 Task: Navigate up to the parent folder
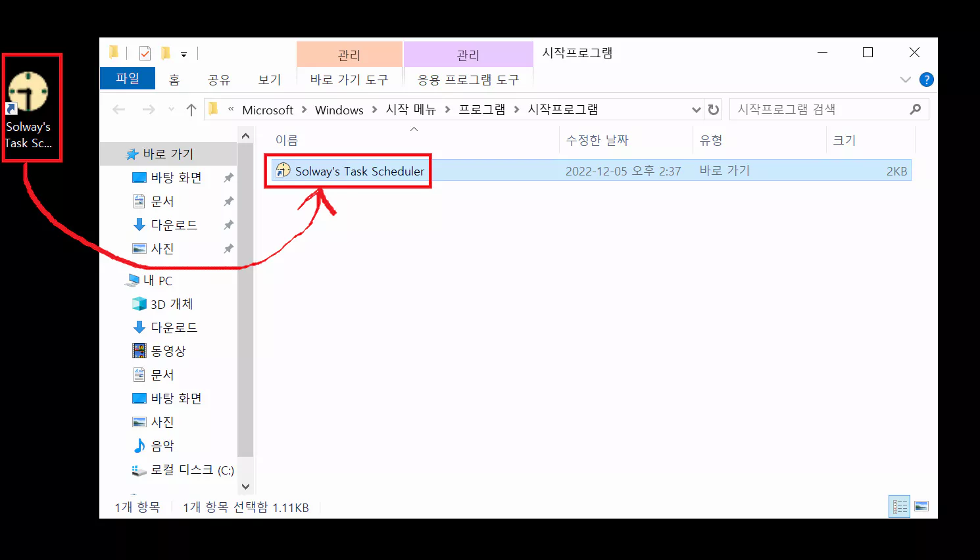(x=190, y=109)
